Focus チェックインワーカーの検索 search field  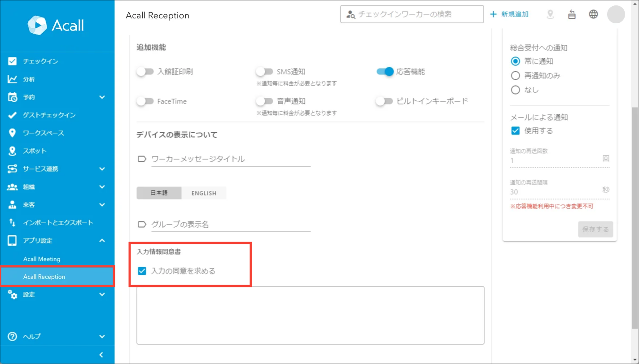tap(412, 14)
